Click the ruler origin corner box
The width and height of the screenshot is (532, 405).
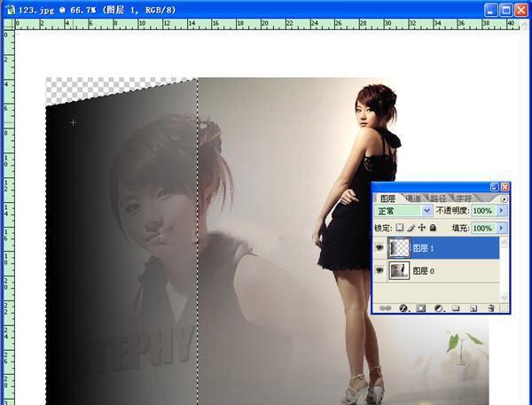point(8,25)
